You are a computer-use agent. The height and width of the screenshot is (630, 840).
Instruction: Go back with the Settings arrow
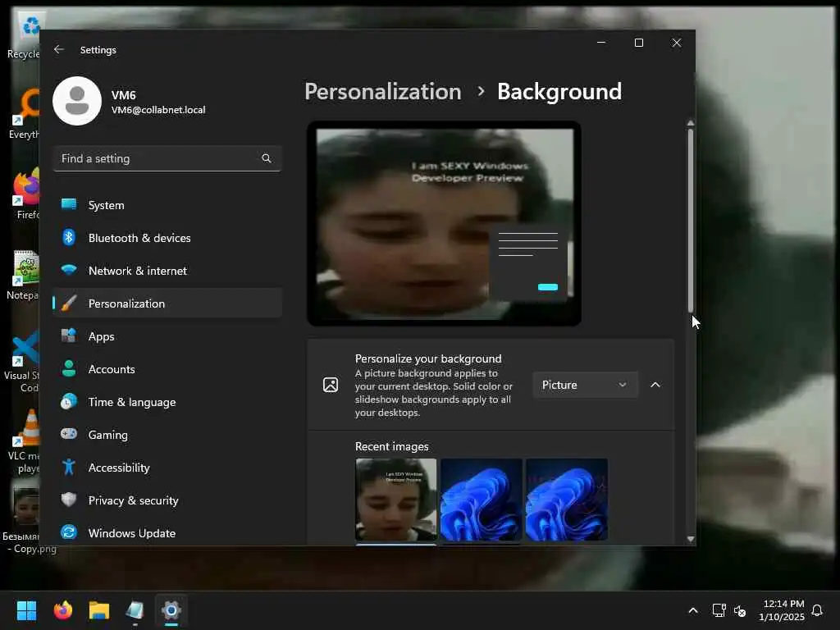coord(59,49)
